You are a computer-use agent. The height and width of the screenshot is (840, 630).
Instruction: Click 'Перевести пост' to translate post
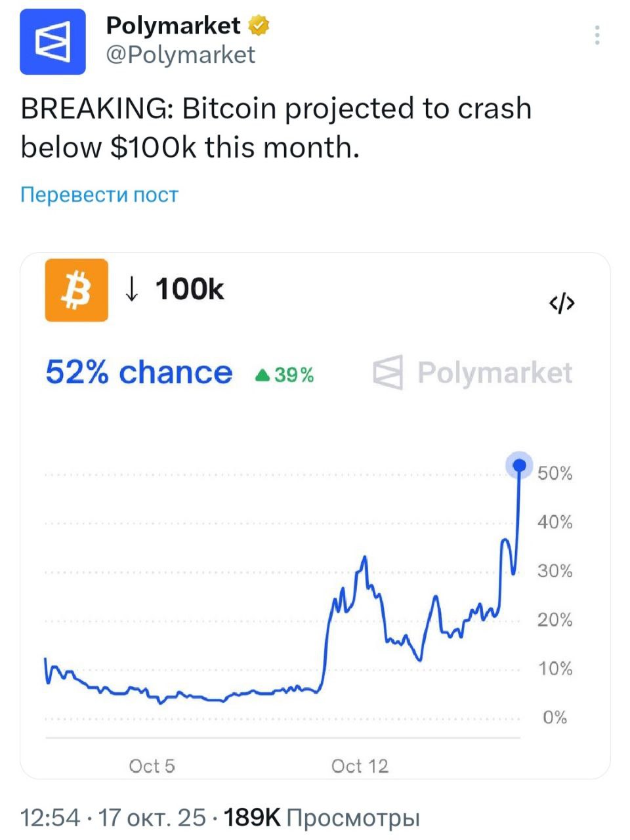(x=99, y=195)
